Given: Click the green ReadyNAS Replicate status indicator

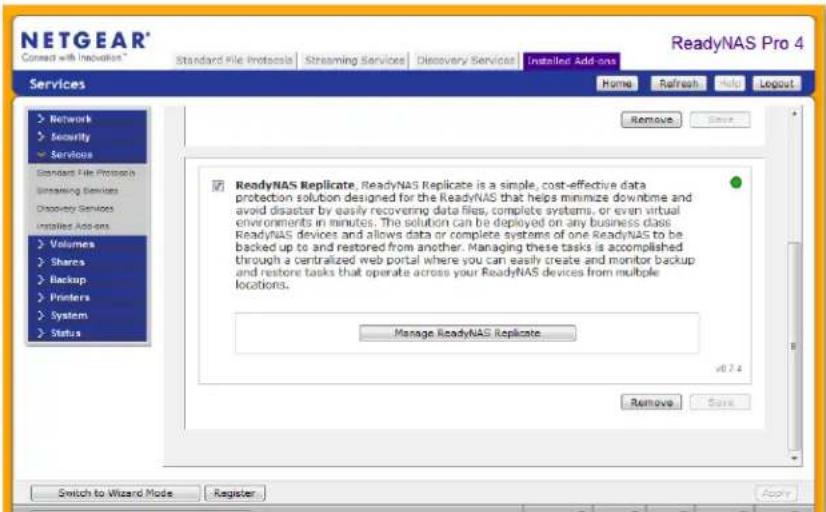Looking at the screenshot, I should point(736,183).
